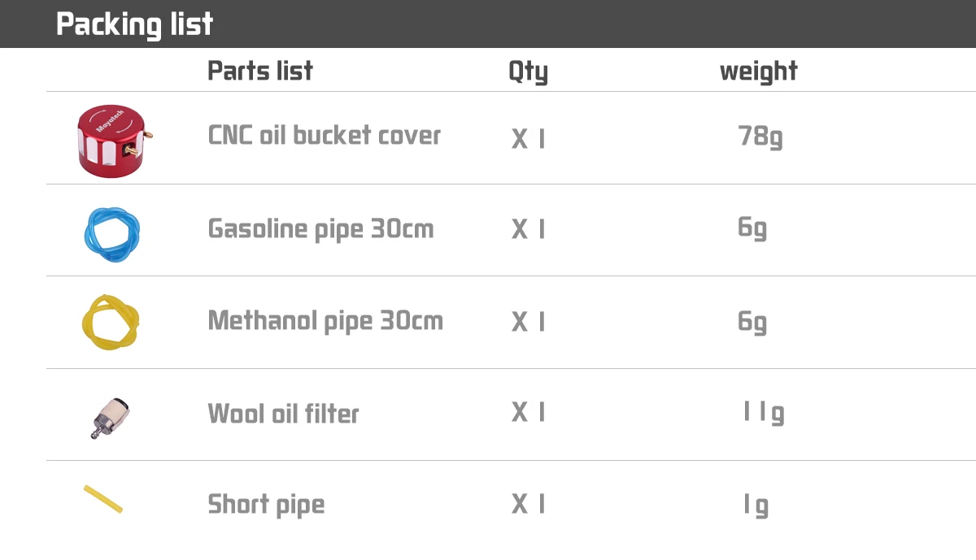Click the short yellow pipe image
Viewport: 976px width, 560px height.
[103, 499]
